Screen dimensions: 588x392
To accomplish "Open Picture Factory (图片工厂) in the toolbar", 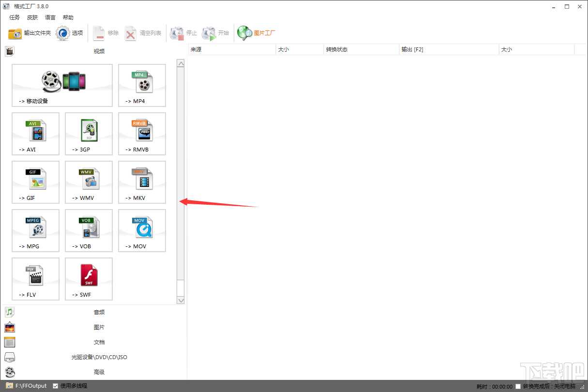I will tap(256, 33).
